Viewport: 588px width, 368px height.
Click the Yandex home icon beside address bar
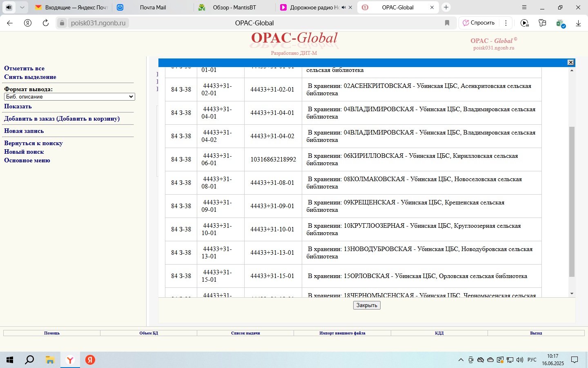(28, 23)
